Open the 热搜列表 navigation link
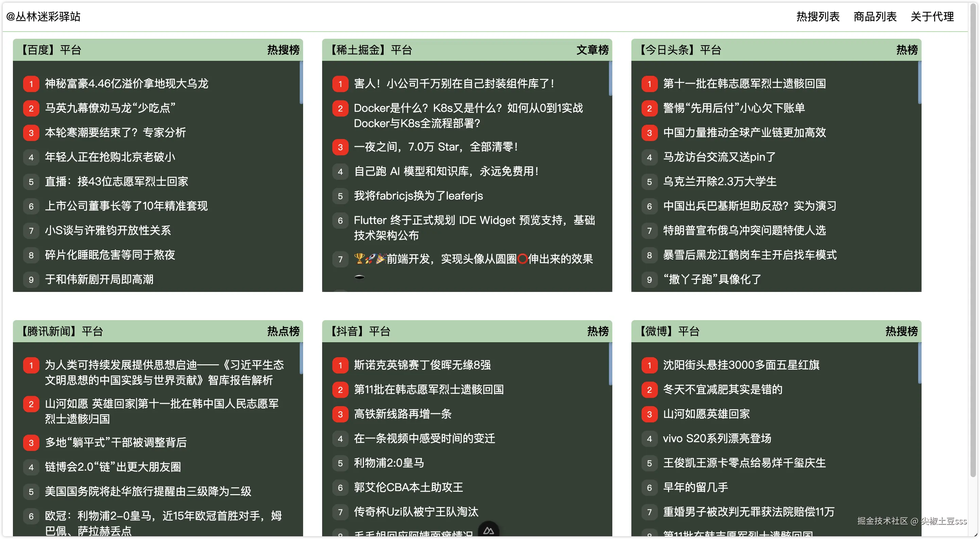 tap(818, 17)
